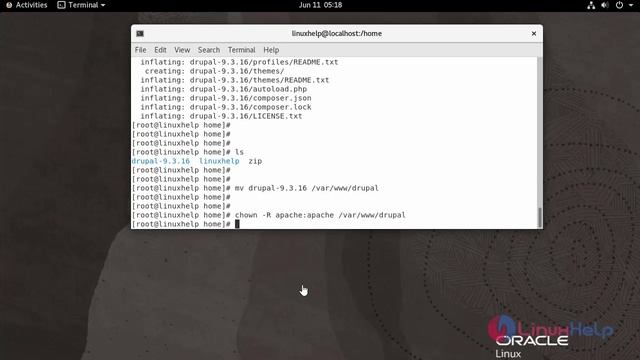Click the terminal icon in the title bar
The width and height of the screenshot is (640, 360).
(140, 33)
